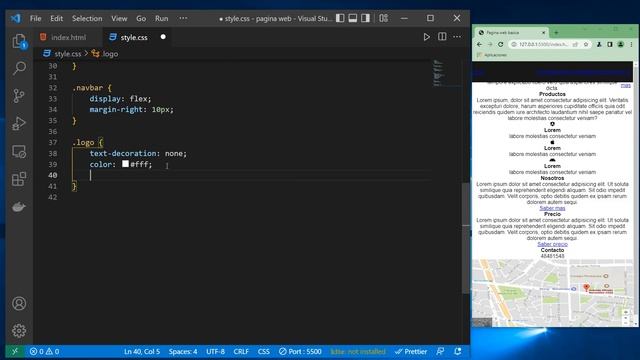Click the Saber precio link in the web page

(552, 244)
